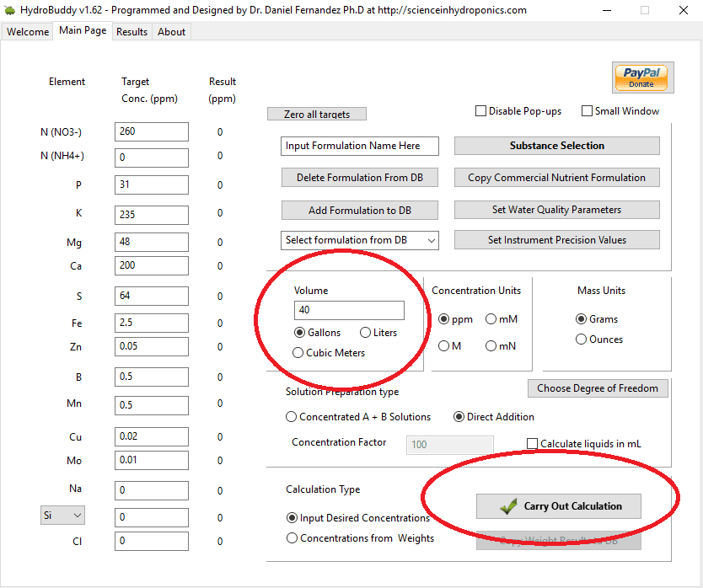This screenshot has width=703, height=588.
Task: Click the N (NH4+) target field
Action: 152,158
